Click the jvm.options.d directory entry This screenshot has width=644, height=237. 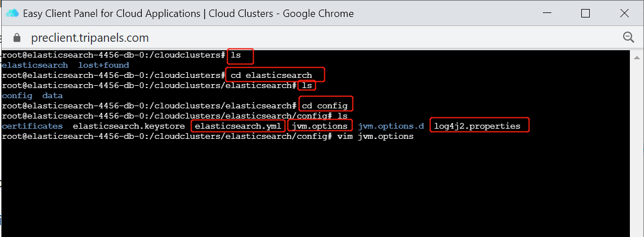coord(390,126)
